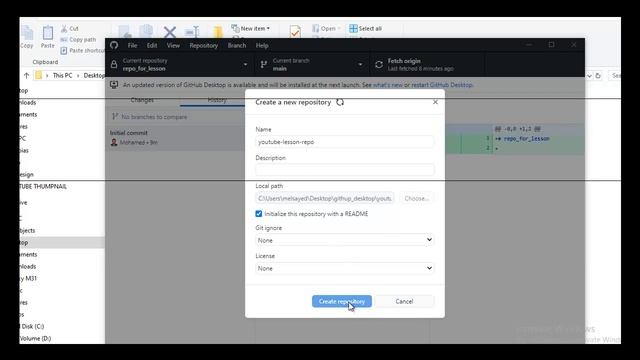Click the Properties checkmark icon in File Explorer
The height and width of the screenshot is (360, 640).
point(295,31)
